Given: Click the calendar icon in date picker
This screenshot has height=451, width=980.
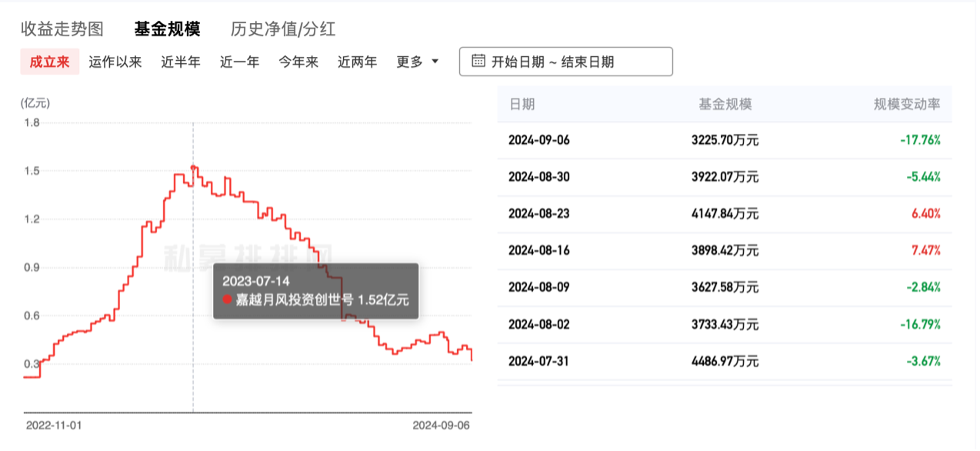Looking at the screenshot, I should click(x=478, y=62).
